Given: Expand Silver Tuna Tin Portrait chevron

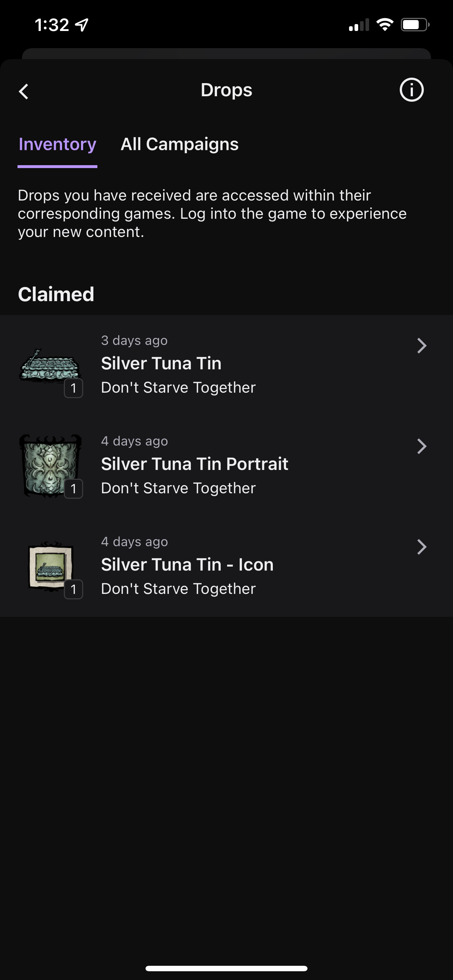Looking at the screenshot, I should 421,446.
